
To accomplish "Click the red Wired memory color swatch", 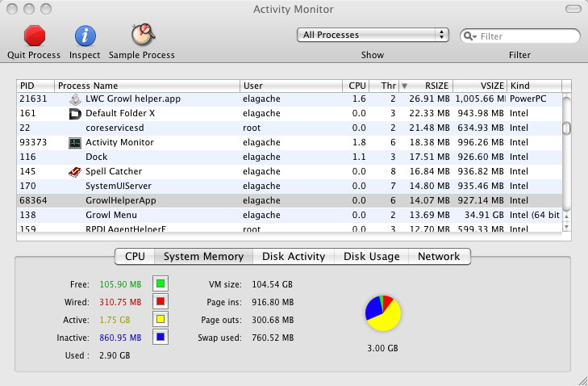I will click(x=161, y=301).
